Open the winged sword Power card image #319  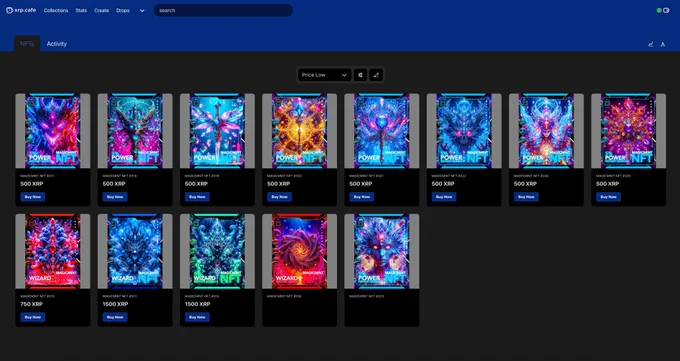[217, 131]
